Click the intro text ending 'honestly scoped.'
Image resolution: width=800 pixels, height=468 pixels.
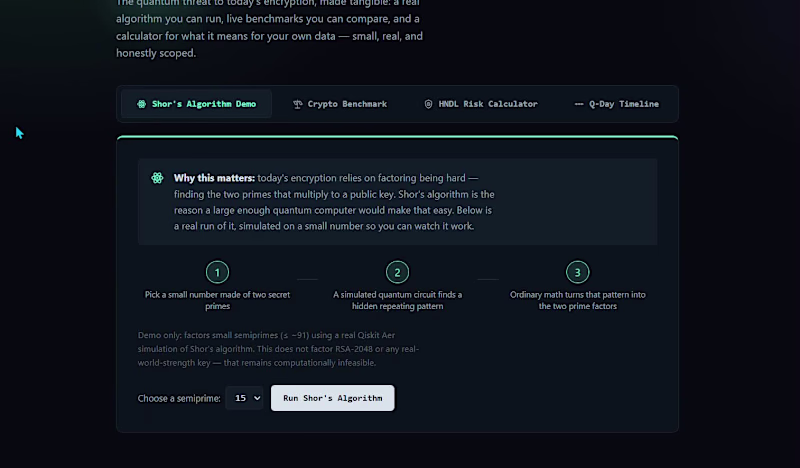click(269, 28)
